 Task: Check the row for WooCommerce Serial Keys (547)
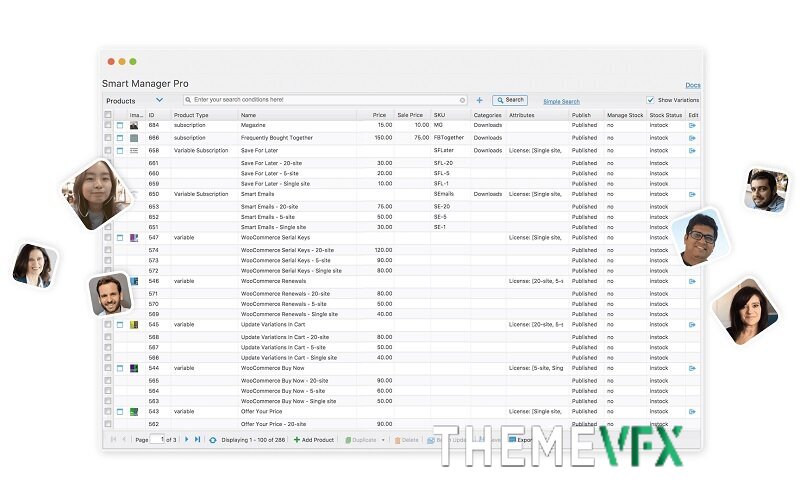(x=108, y=238)
